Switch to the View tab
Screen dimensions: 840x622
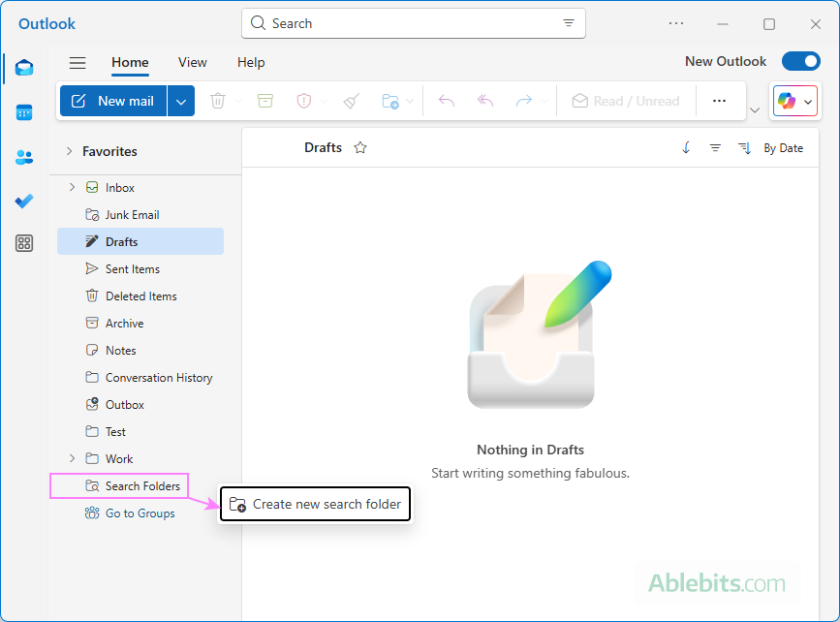[x=192, y=62]
